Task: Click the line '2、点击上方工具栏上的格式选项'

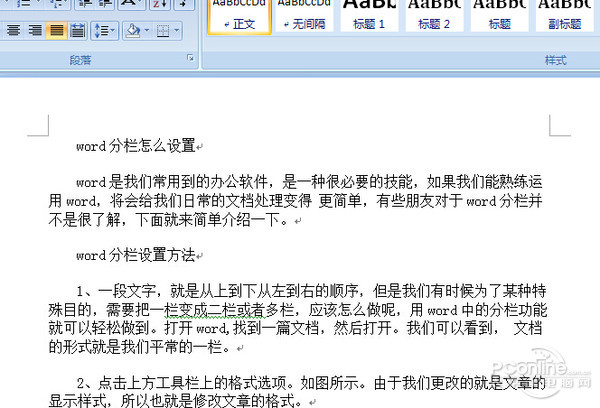Action: click(x=311, y=383)
